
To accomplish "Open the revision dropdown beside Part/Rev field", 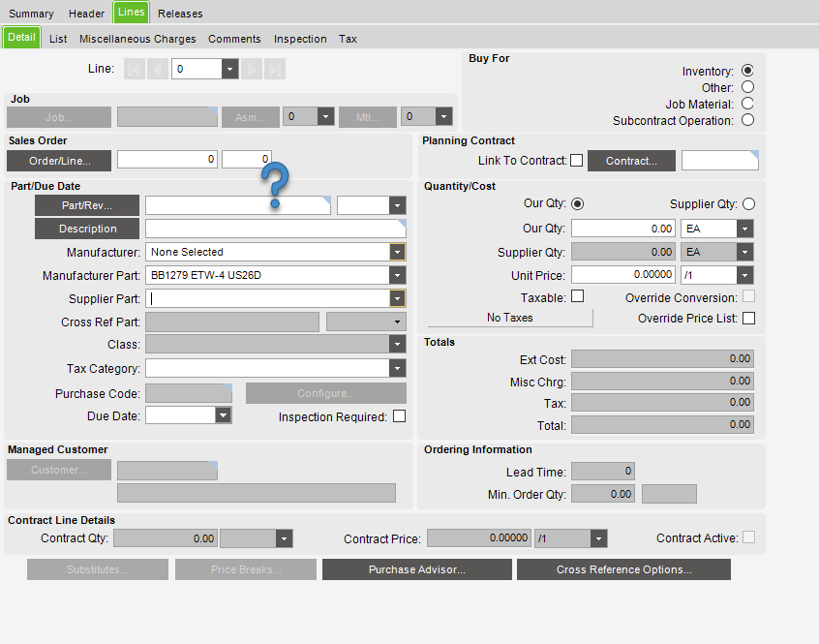I will click(x=397, y=205).
